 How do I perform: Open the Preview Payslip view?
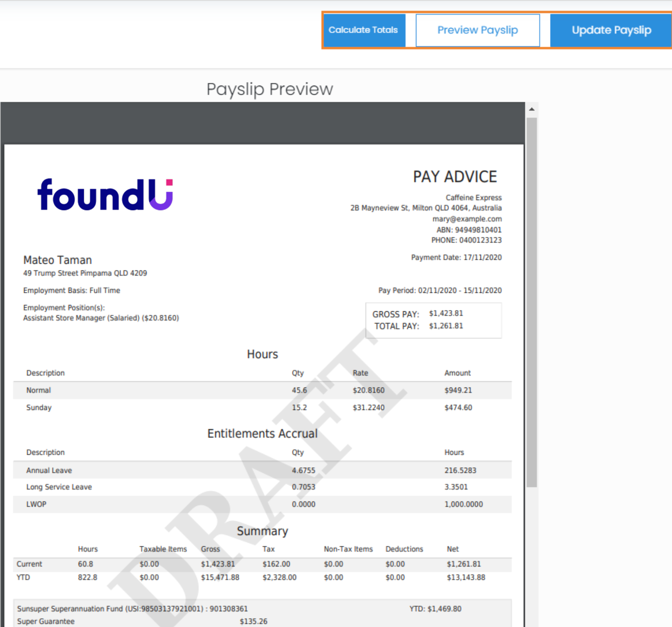477,30
